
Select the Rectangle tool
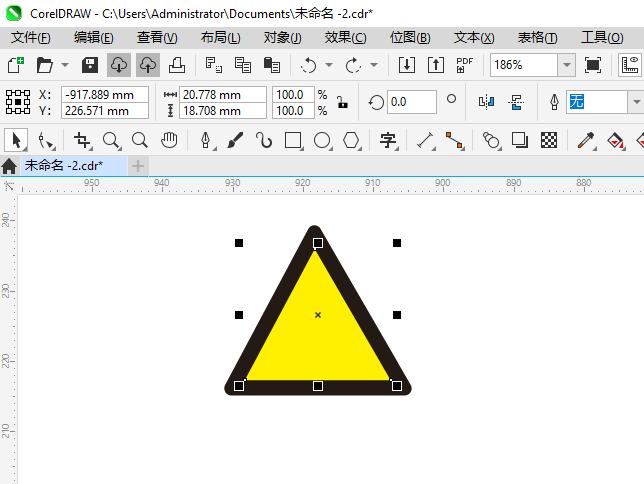pyautogui.click(x=293, y=141)
